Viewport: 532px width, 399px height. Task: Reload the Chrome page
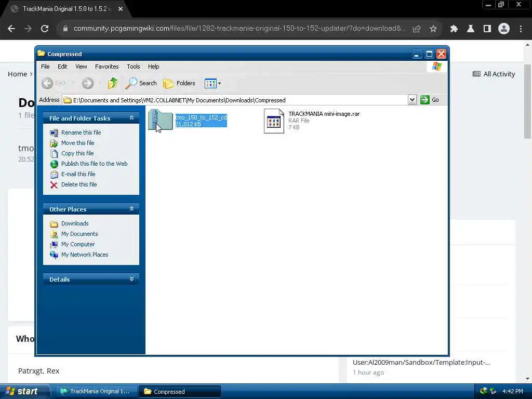pos(45,29)
